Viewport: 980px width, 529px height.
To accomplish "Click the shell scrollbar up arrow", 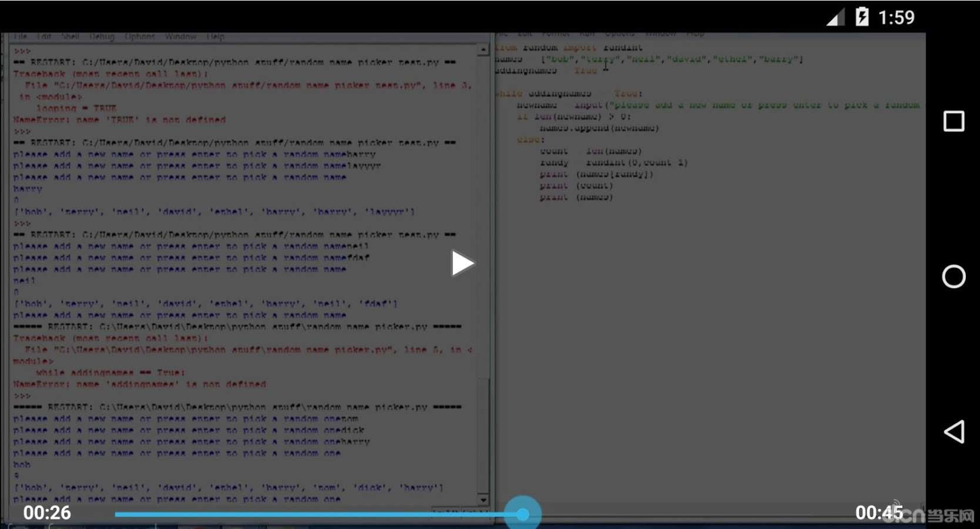I will click(x=484, y=50).
